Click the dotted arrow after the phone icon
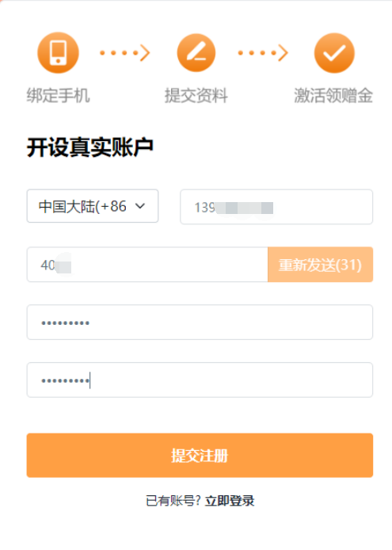Viewport: 392px width, 550px height. point(125,53)
